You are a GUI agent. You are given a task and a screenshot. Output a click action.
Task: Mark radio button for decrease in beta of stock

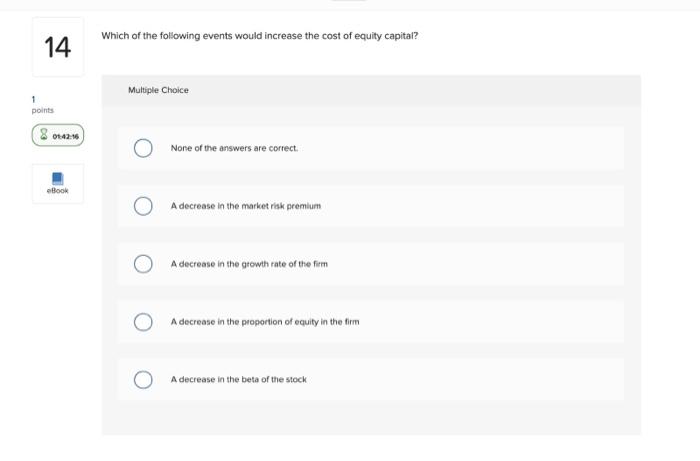point(143,380)
